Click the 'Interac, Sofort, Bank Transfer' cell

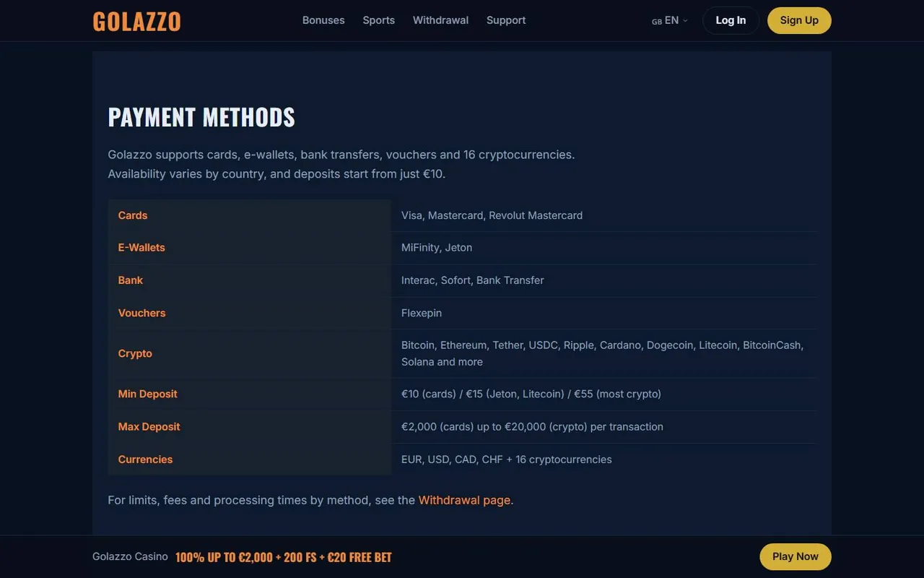point(604,280)
